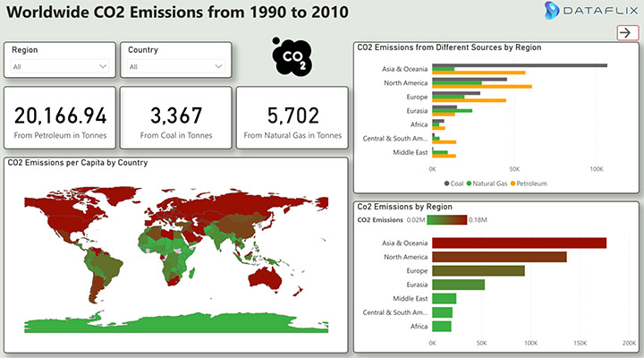Screen dimensions: 644x358
Task: Click the Dataflix logo
Action: [578, 12]
